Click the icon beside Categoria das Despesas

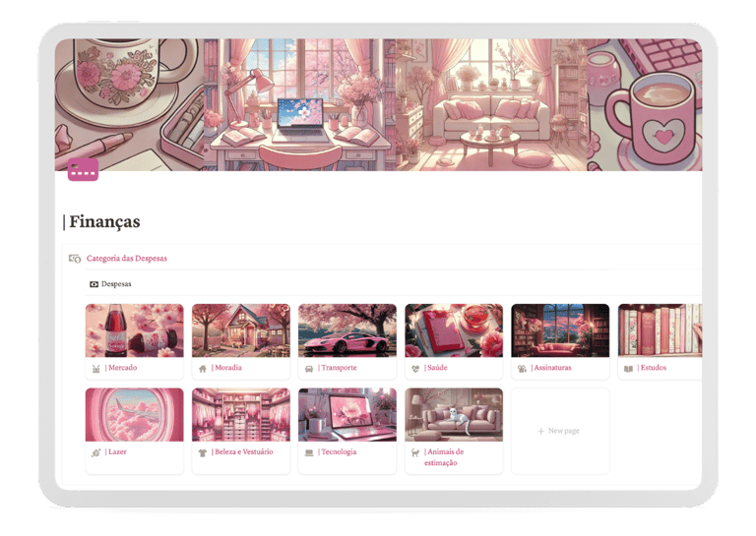[75, 259]
